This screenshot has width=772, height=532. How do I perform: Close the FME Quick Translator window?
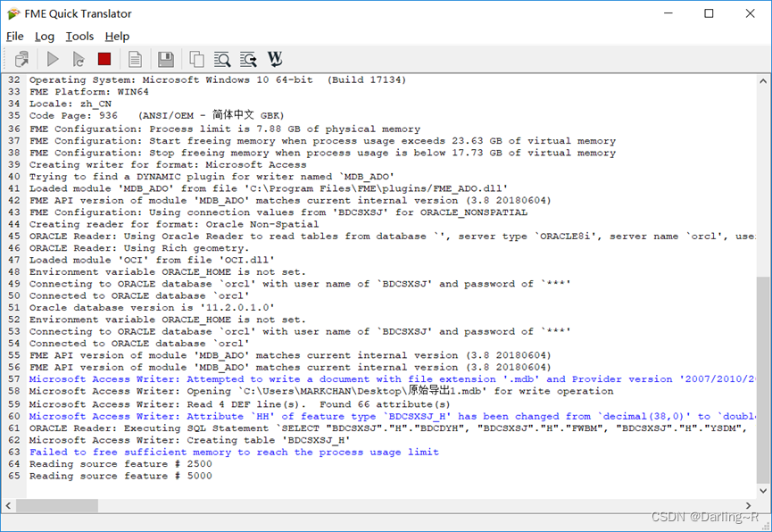tap(750, 13)
